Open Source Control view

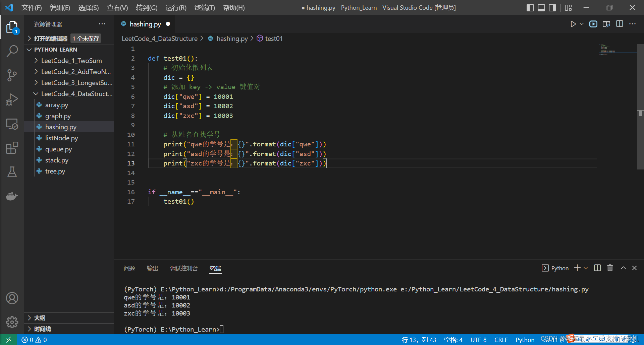[x=12, y=75]
